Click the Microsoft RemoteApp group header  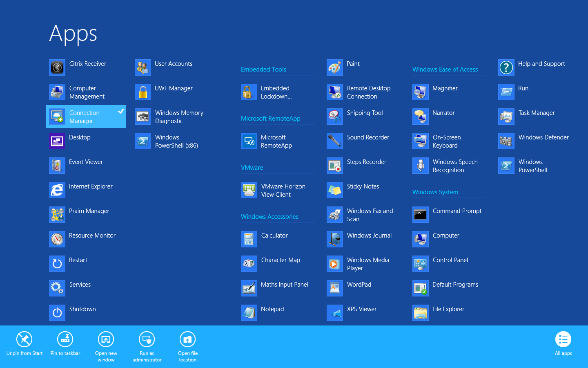point(271,119)
